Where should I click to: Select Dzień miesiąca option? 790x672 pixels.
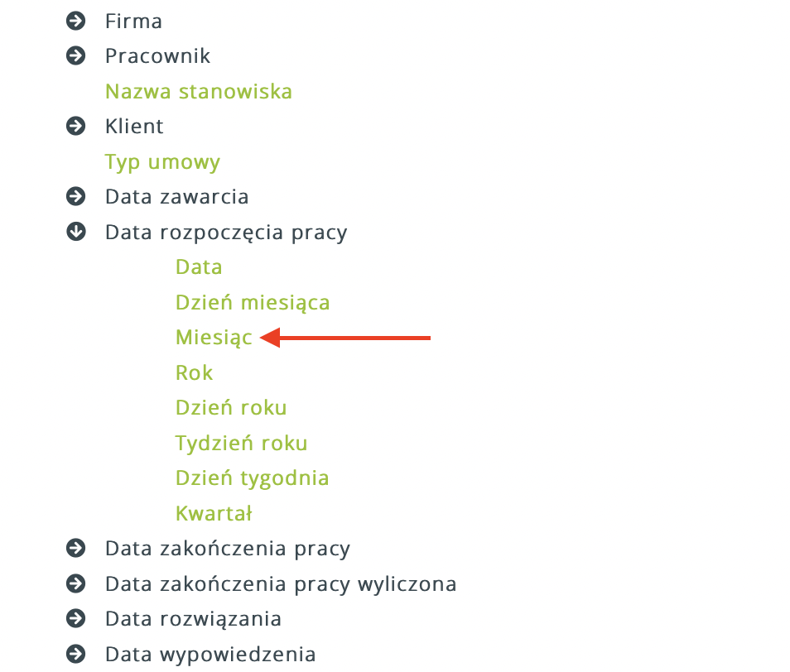pos(253,303)
